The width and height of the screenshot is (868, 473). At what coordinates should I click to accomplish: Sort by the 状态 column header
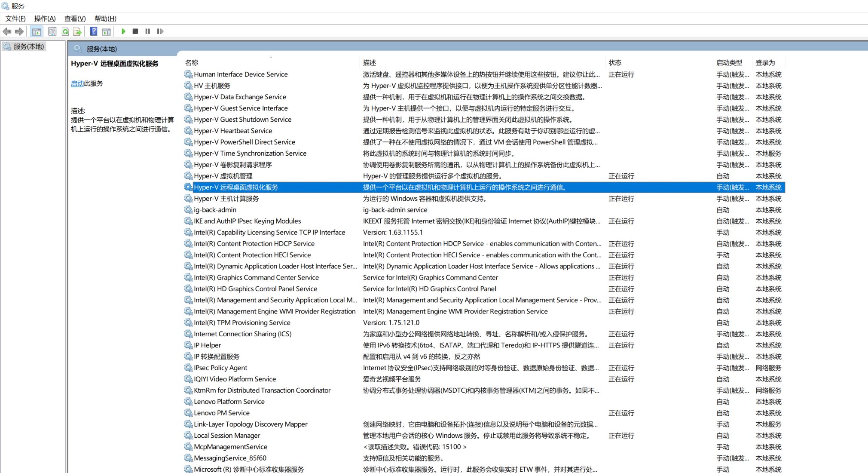615,63
